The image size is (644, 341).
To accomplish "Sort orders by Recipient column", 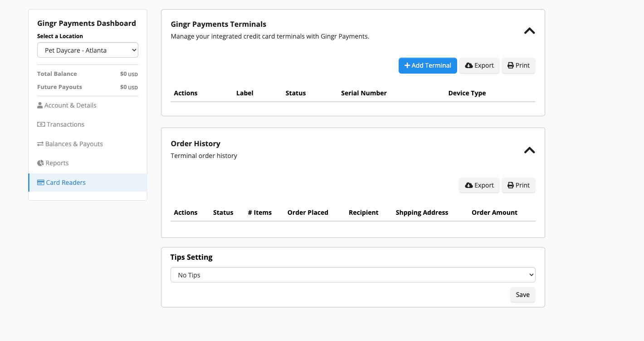I will tap(364, 213).
